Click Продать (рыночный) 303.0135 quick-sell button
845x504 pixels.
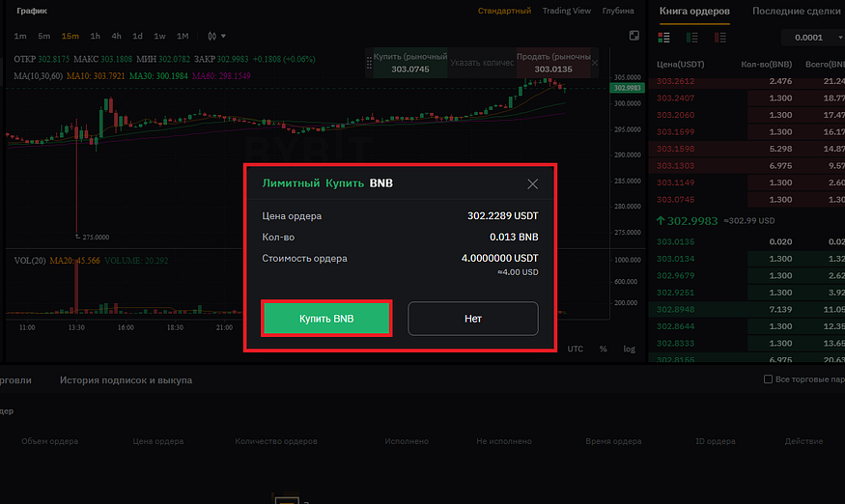click(553, 63)
